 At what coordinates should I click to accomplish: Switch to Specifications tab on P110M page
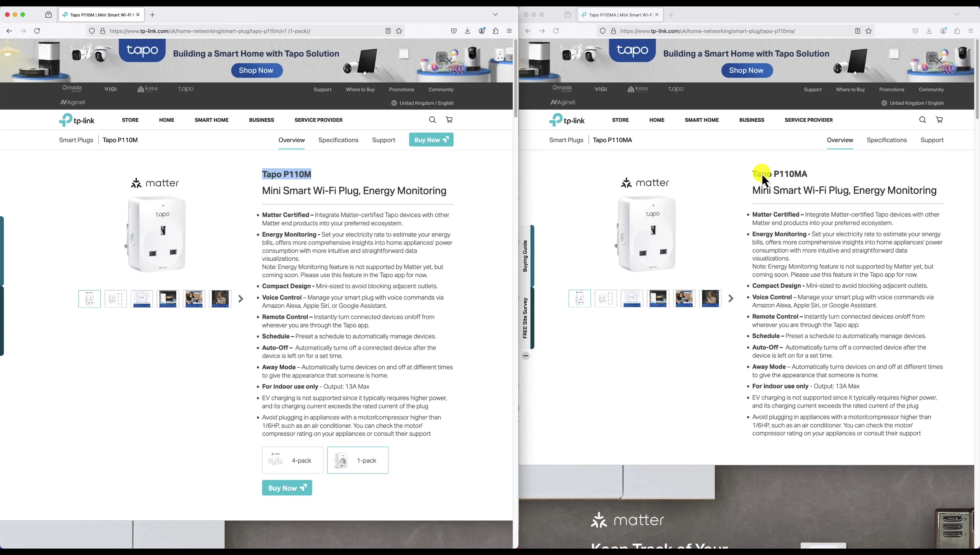pyautogui.click(x=338, y=140)
